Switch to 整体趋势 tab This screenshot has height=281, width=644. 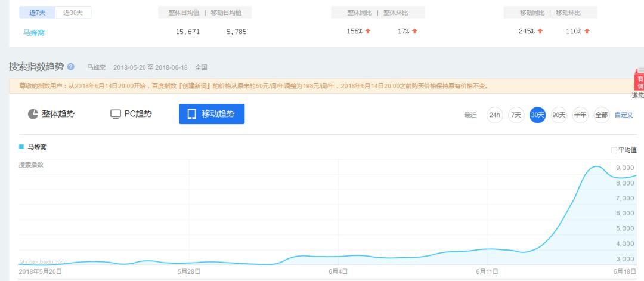pyautogui.click(x=51, y=114)
